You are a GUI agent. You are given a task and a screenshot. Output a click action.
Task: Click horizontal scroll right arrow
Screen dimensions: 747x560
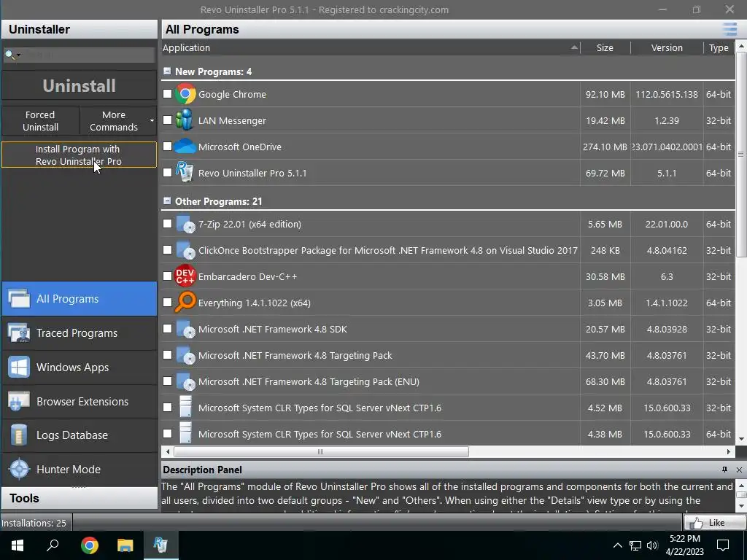(x=729, y=451)
